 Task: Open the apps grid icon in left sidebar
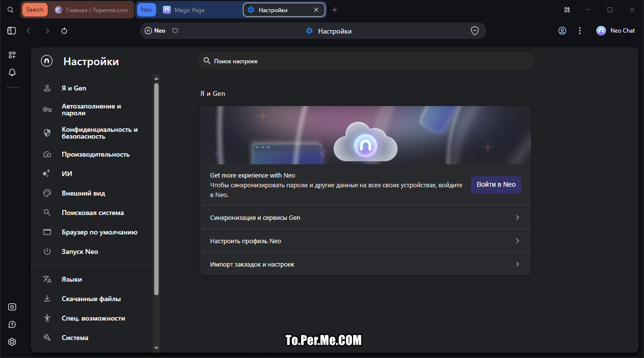(12, 55)
